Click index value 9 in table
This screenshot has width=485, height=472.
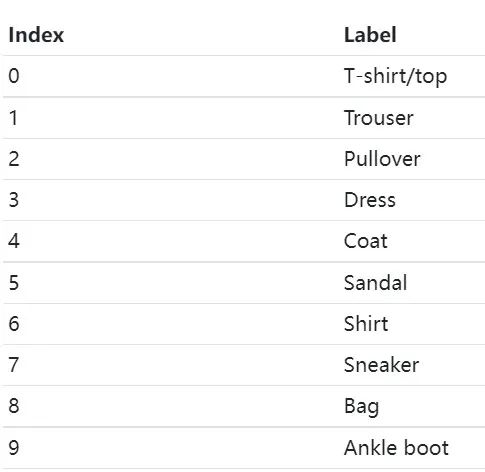pyautogui.click(x=14, y=447)
